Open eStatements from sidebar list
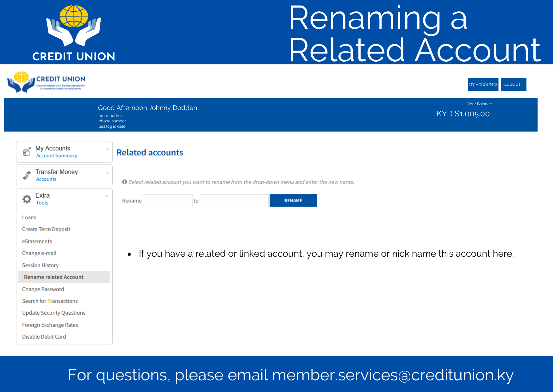 coord(37,242)
